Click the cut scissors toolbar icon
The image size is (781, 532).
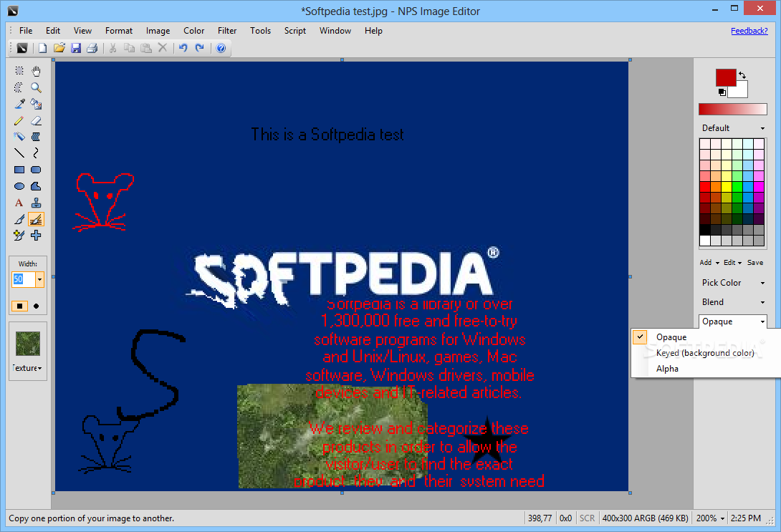point(112,48)
